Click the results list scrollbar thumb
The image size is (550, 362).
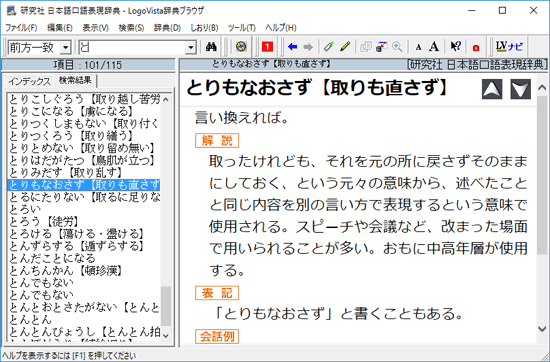[x=166, y=306]
